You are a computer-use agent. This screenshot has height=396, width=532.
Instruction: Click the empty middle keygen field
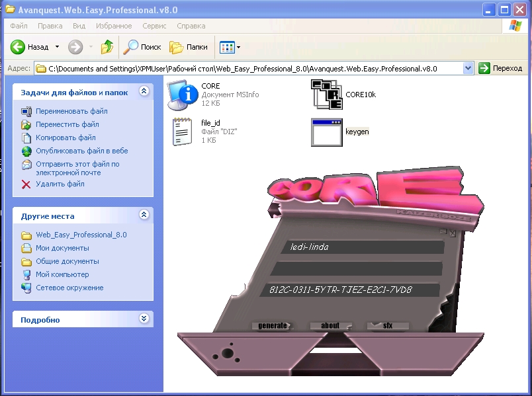pyautogui.click(x=356, y=268)
